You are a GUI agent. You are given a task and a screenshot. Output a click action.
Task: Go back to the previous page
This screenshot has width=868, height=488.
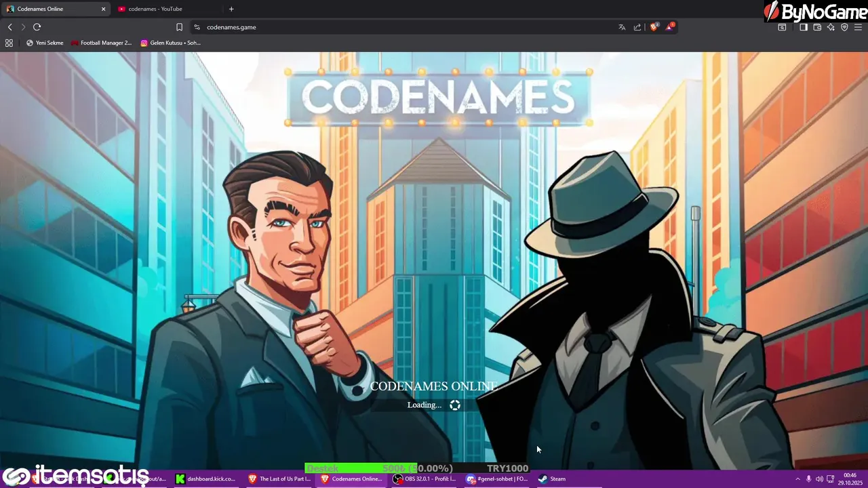pyautogui.click(x=9, y=27)
